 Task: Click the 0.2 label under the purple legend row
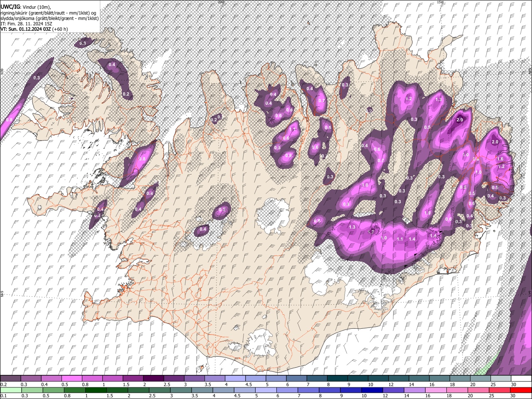(3, 384)
